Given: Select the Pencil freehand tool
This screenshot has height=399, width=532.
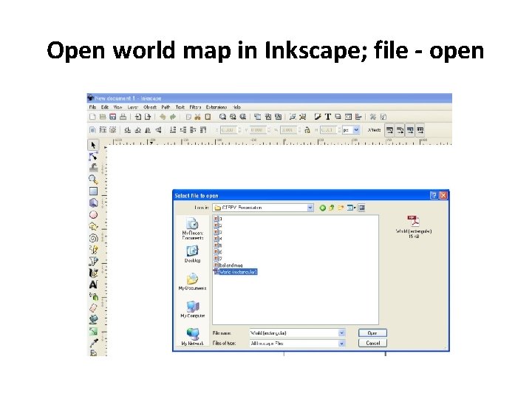Looking at the screenshot, I should point(93,250).
